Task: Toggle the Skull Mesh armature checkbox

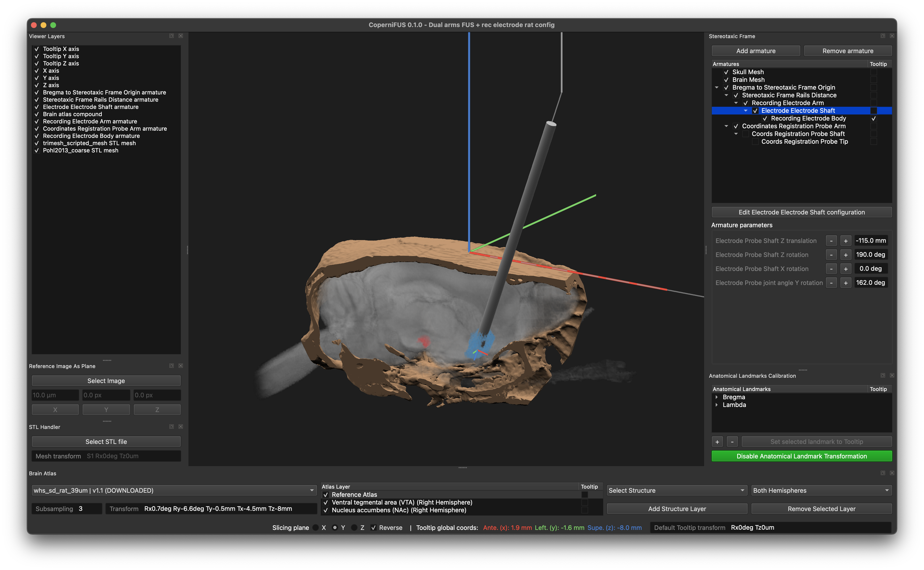Action: click(x=726, y=72)
